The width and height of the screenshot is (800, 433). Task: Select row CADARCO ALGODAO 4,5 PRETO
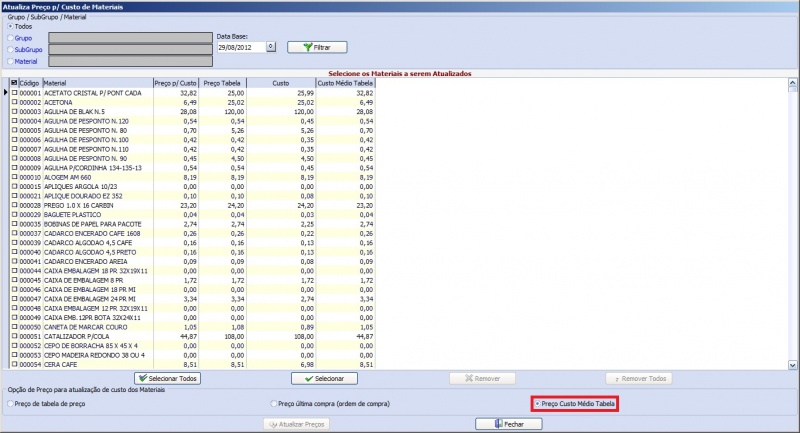[x=192, y=252]
